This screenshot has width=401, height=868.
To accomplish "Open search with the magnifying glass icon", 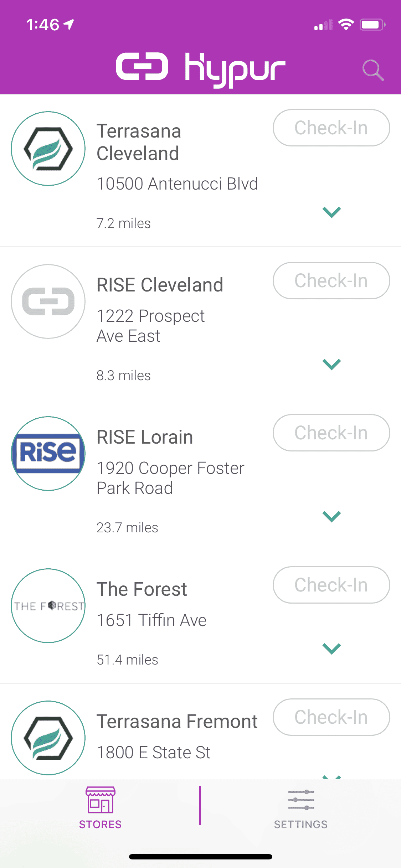I will 373,70.
